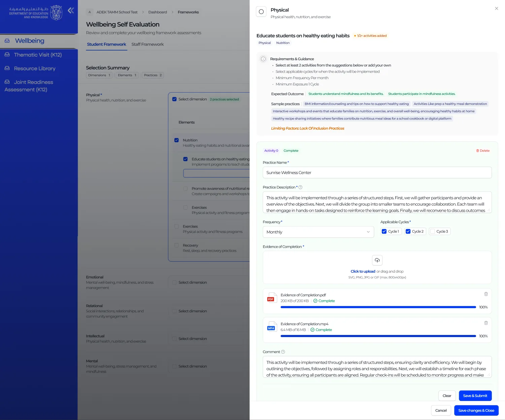Click Save & Submit button
This screenshot has width=505, height=420.
click(475, 396)
